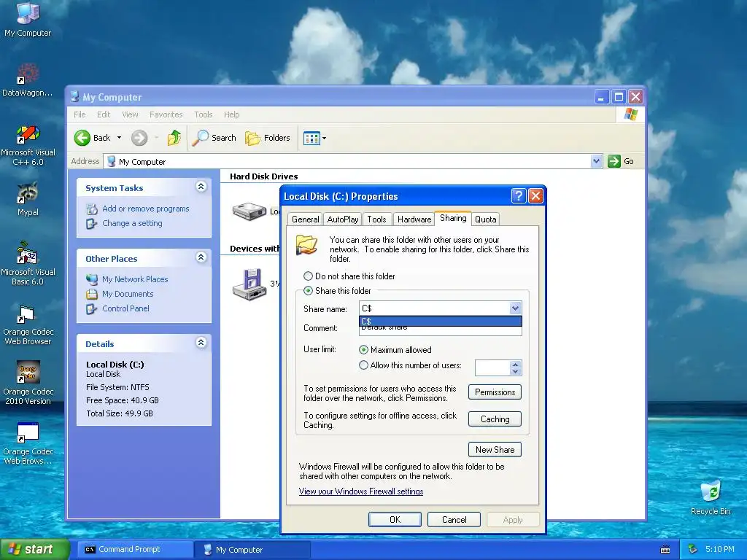
Task: Launch Mypal browser desktop icon
Action: pos(28,199)
